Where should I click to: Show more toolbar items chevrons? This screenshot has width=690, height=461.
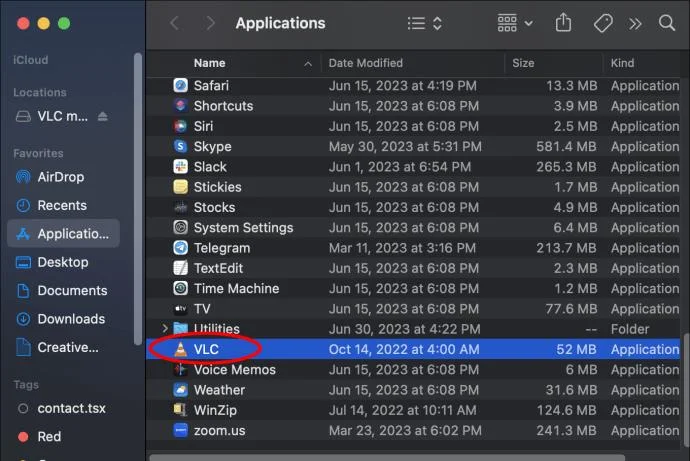point(635,24)
